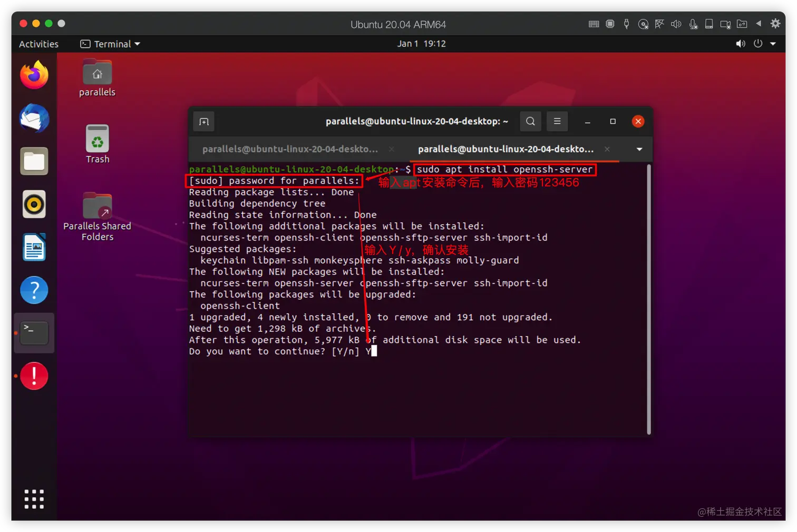The image size is (797, 532).
Task: Open the Activities overview
Action: (x=38, y=44)
